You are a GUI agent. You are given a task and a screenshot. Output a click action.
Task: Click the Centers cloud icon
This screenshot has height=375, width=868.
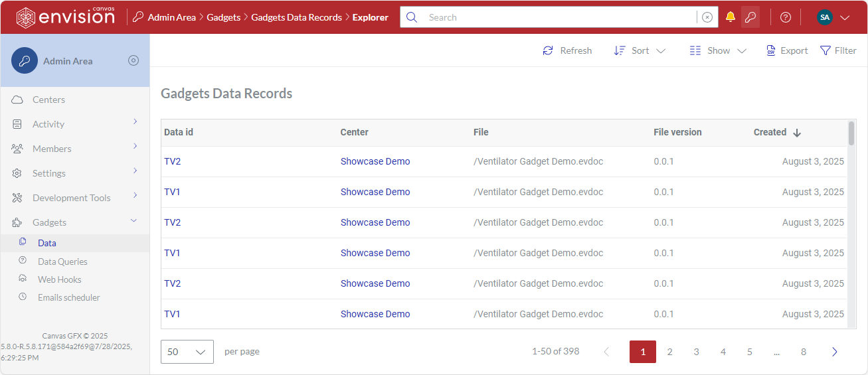(17, 100)
